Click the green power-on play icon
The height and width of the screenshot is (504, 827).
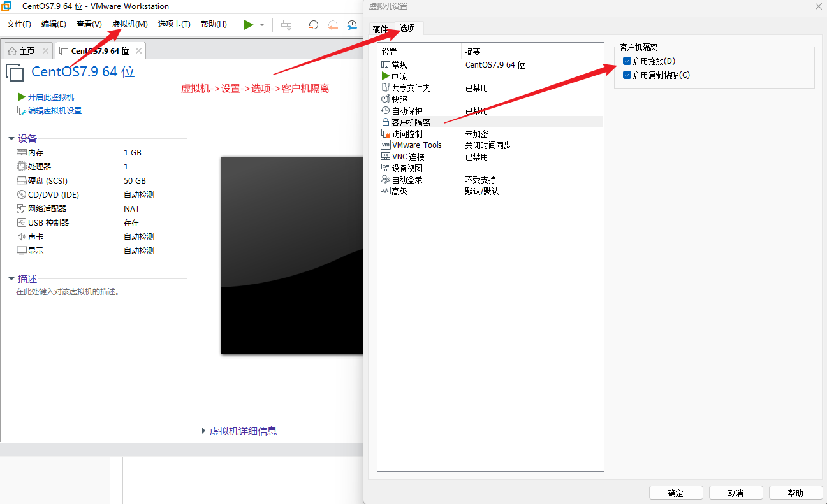point(249,24)
